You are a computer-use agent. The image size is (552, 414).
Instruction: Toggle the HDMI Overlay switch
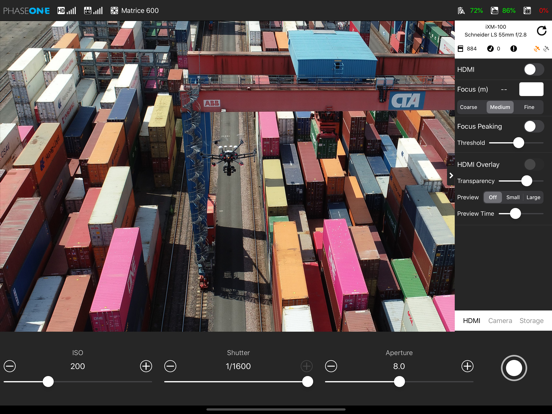point(534,164)
